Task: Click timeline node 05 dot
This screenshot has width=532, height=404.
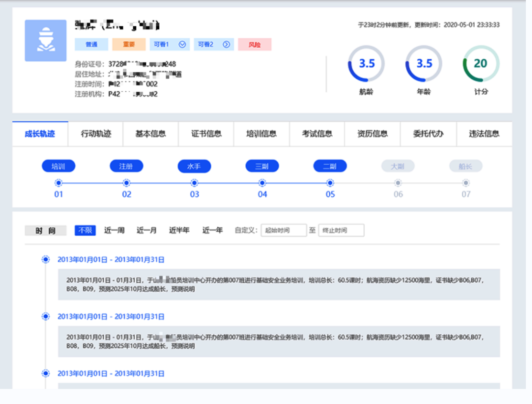Action: point(330,183)
